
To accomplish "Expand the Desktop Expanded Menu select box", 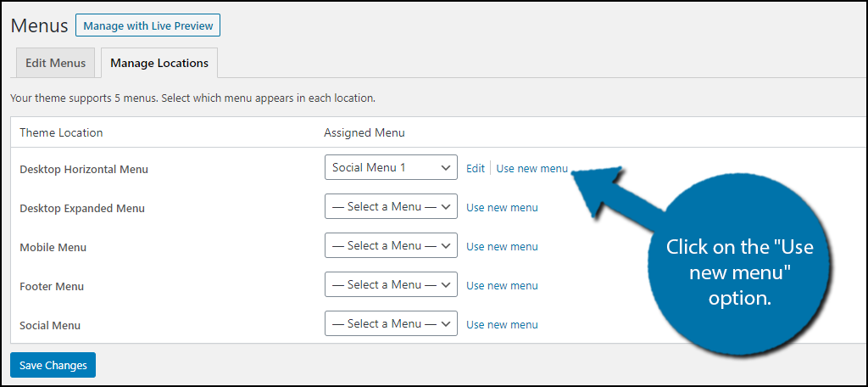I will pos(391,206).
